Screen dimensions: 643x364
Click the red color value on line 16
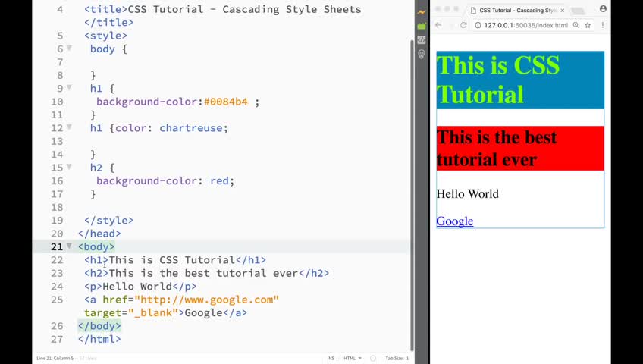219,180
